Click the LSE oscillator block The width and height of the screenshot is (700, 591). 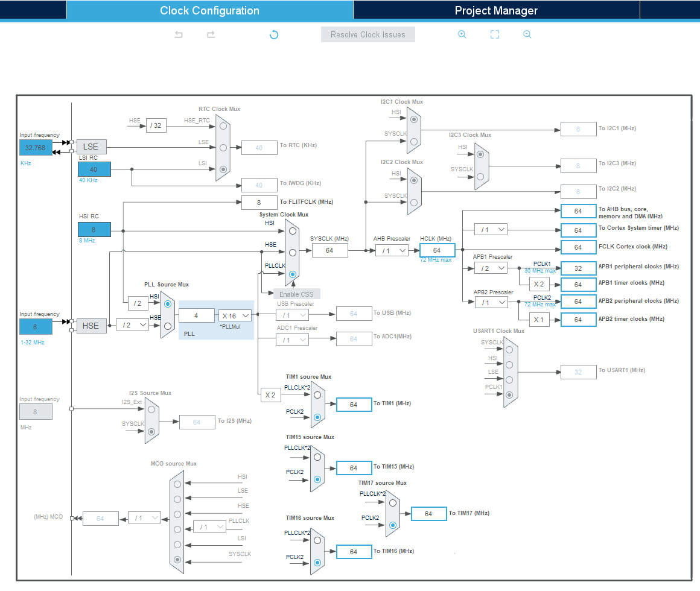pos(91,147)
